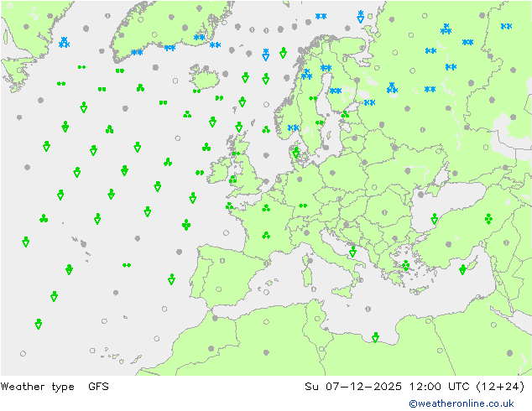Select the shower symbol on Italy's Adriatic coast
The image size is (532, 411).
(353, 252)
